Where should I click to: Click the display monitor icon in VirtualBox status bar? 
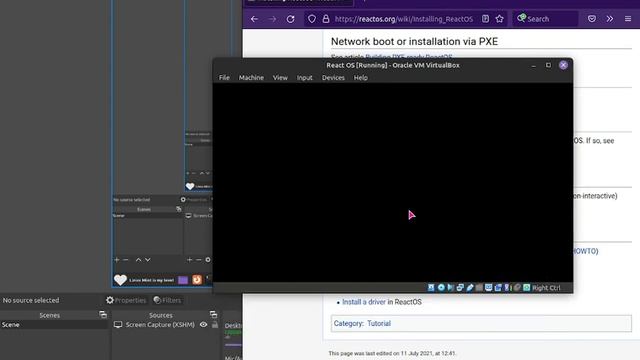[x=489, y=287]
